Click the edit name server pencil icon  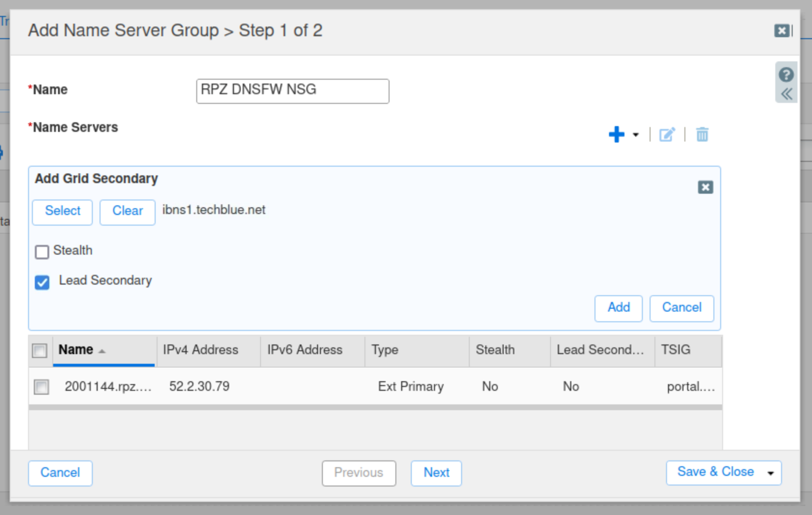pyautogui.click(x=667, y=134)
